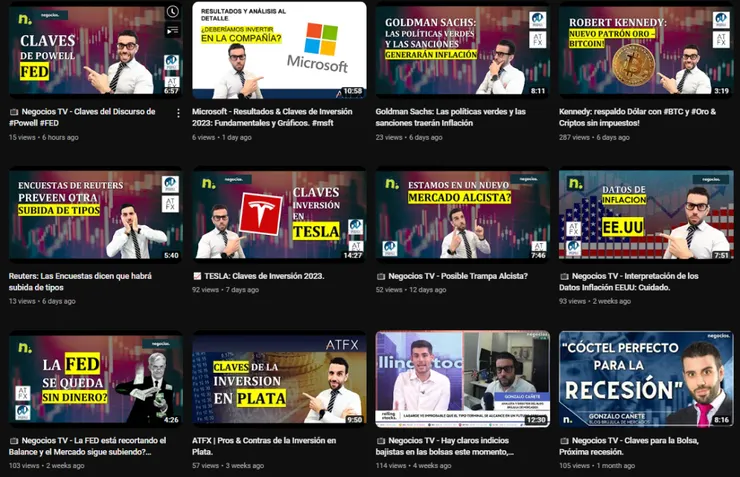Click '105 views • 1 month ago' text
Image resolution: width=740 pixels, height=477 pixels.
click(597, 466)
